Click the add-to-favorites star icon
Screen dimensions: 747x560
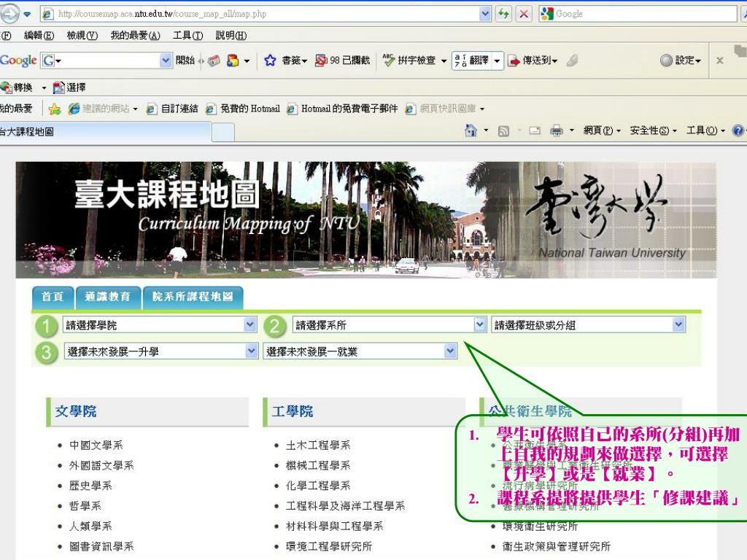pos(55,109)
